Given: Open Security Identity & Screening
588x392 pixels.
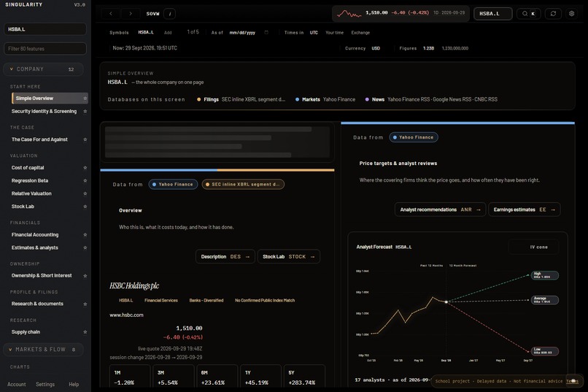Looking at the screenshot, I should click(44, 112).
